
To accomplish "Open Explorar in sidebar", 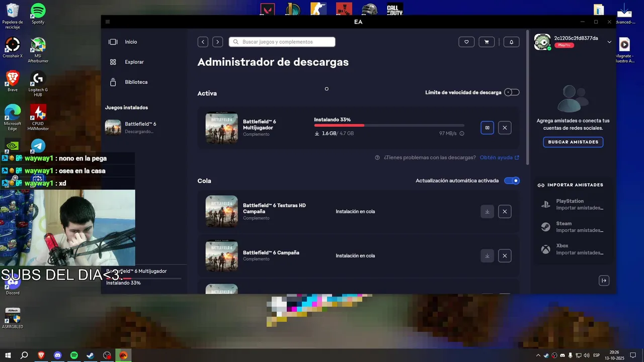I will [x=134, y=62].
